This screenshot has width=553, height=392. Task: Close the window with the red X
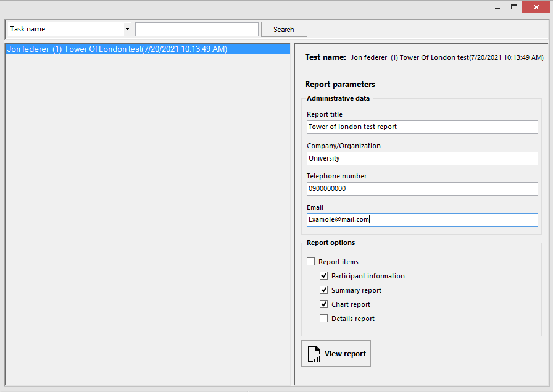(x=536, y=7)
